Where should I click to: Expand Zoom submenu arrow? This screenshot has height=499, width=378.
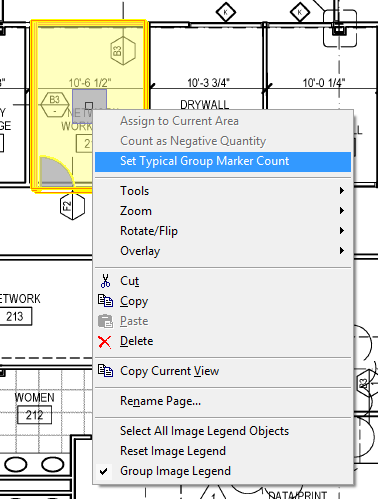pos(342,211)
